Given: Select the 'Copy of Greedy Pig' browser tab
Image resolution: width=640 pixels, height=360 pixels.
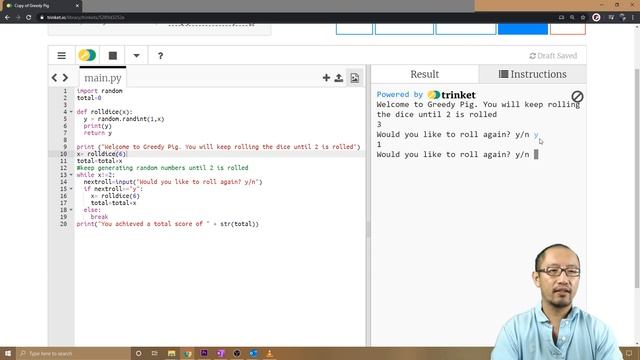Looking at the screenshot, I should tap(41, 6).
